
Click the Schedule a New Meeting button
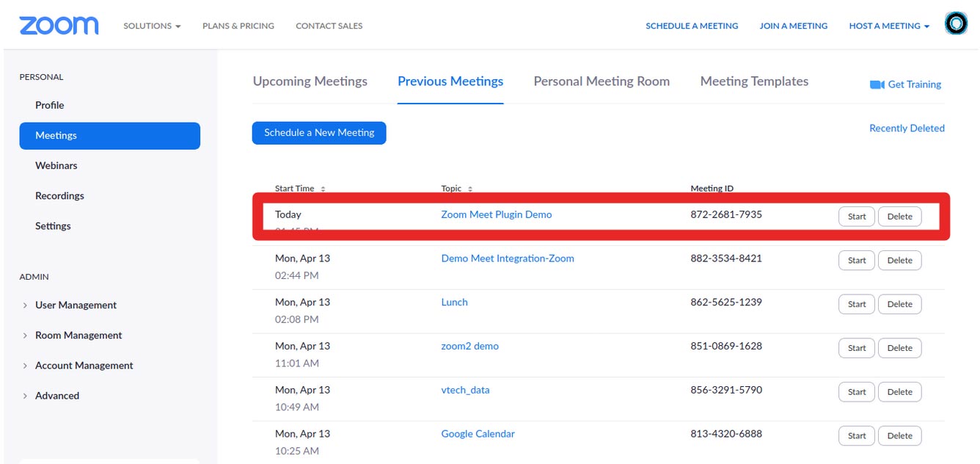coord(319,133)
